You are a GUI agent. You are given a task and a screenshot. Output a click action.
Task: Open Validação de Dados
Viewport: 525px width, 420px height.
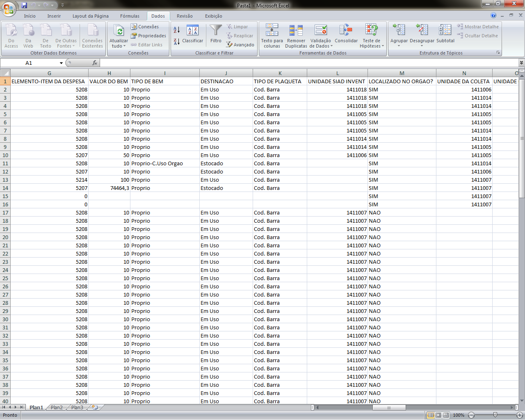[321, 36]
